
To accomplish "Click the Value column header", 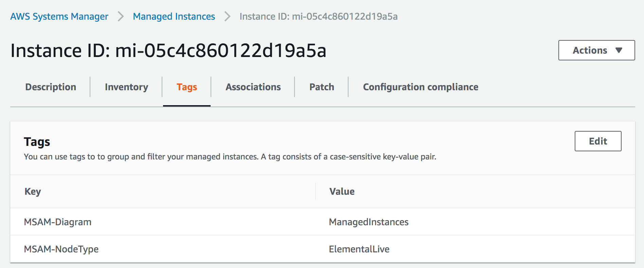I will coord(342,191).
